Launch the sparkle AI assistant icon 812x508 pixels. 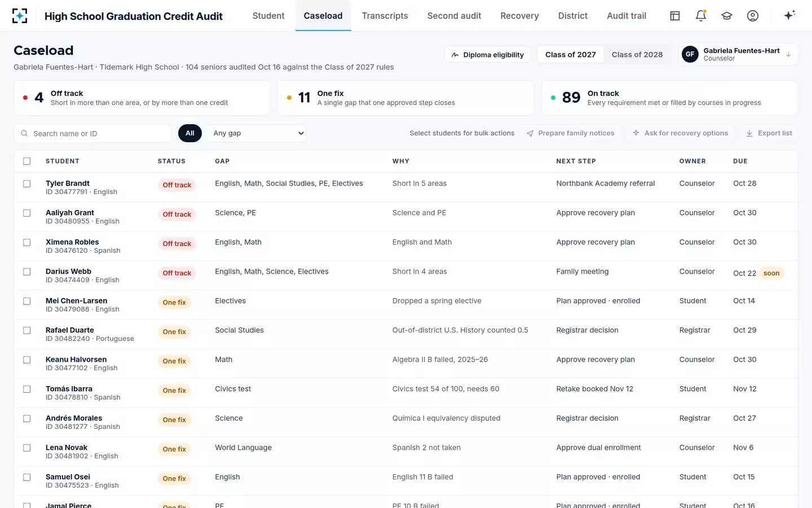click(x=789, y=15)
